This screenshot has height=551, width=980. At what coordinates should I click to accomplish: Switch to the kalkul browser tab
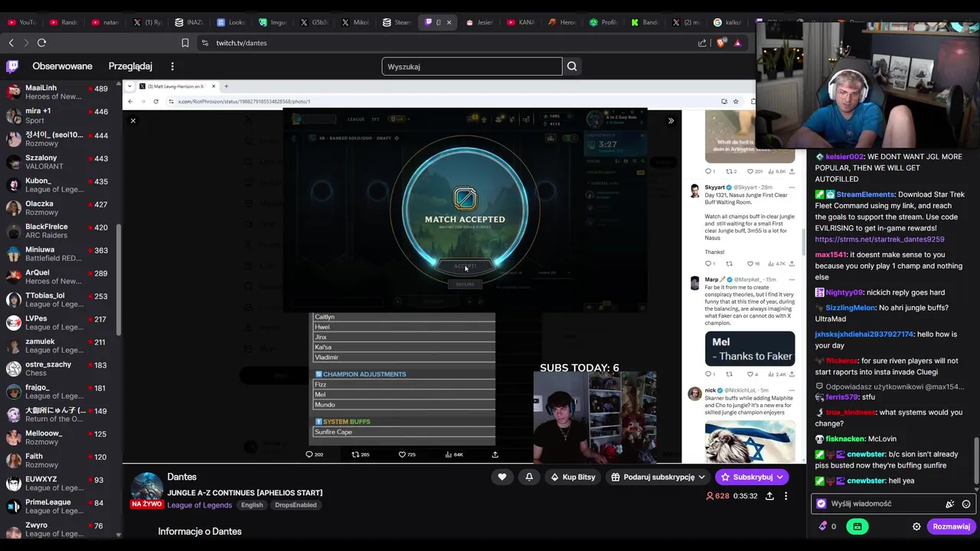point(727,22)
